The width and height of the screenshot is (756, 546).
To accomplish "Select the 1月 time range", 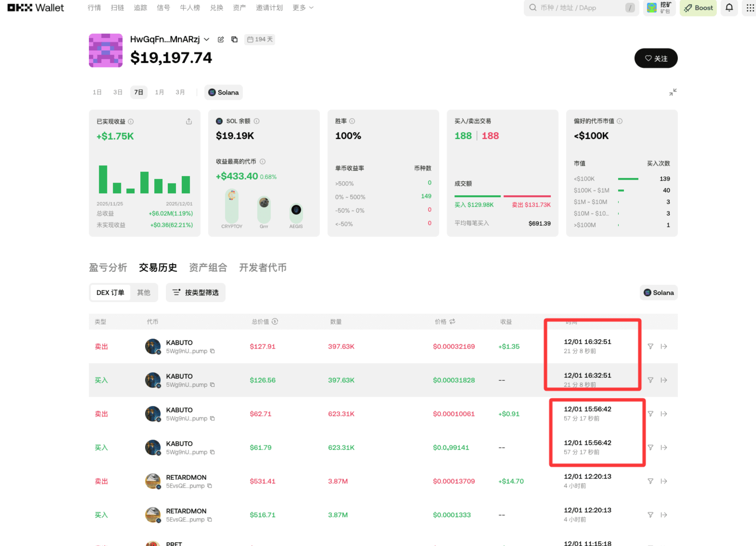I will (x=159, y=93).
